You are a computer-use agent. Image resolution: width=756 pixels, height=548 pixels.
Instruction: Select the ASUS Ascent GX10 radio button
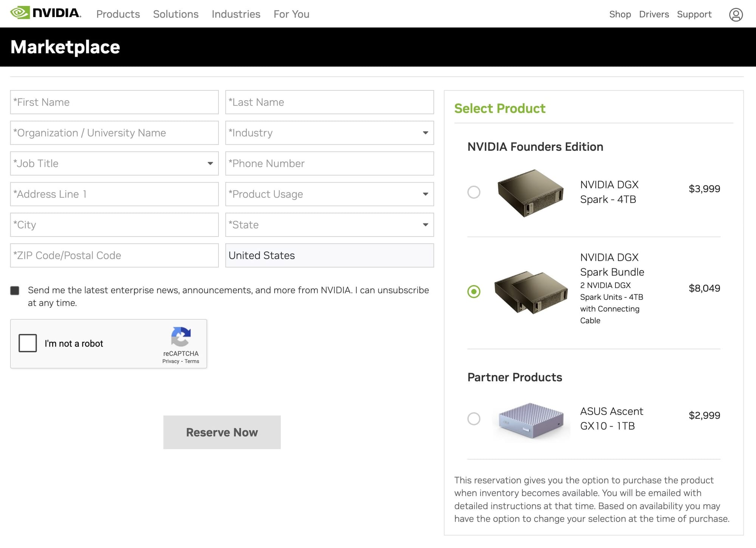(474, 419)
